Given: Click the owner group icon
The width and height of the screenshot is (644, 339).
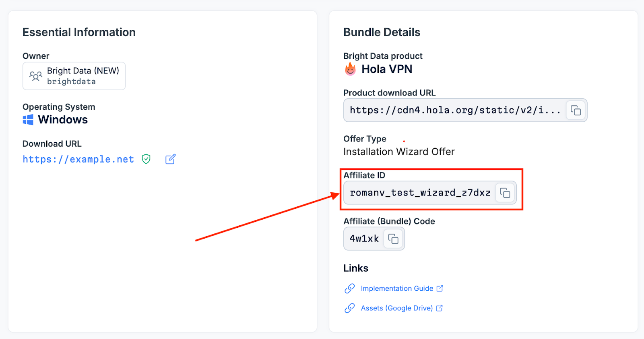Looking at the screenshot, I should [x=35, y=76].
